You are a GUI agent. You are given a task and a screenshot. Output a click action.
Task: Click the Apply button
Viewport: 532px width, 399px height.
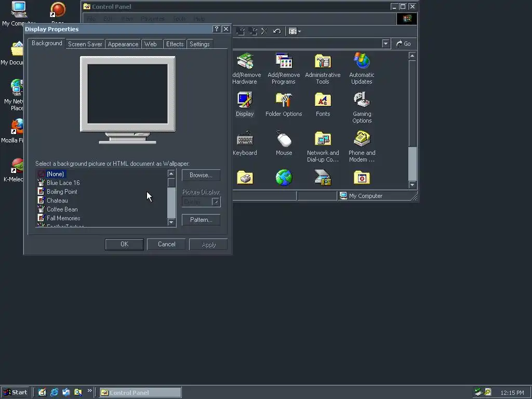[x=209, y=245]
